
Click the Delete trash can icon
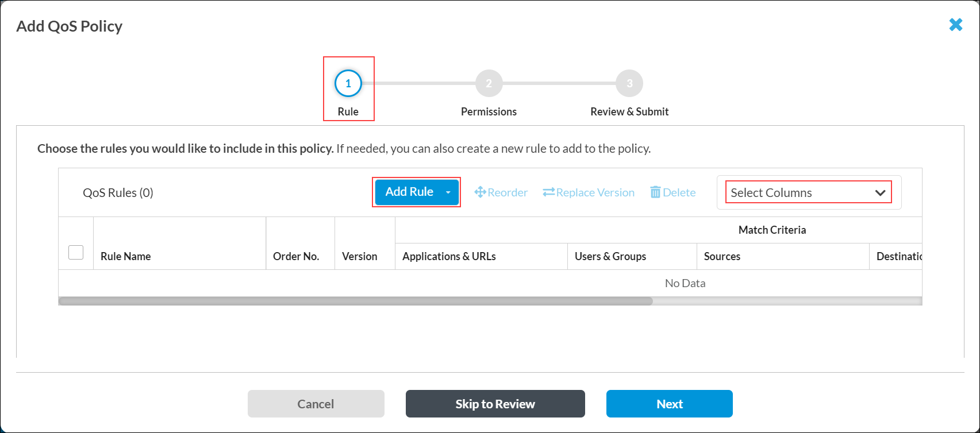click(655, 192)
